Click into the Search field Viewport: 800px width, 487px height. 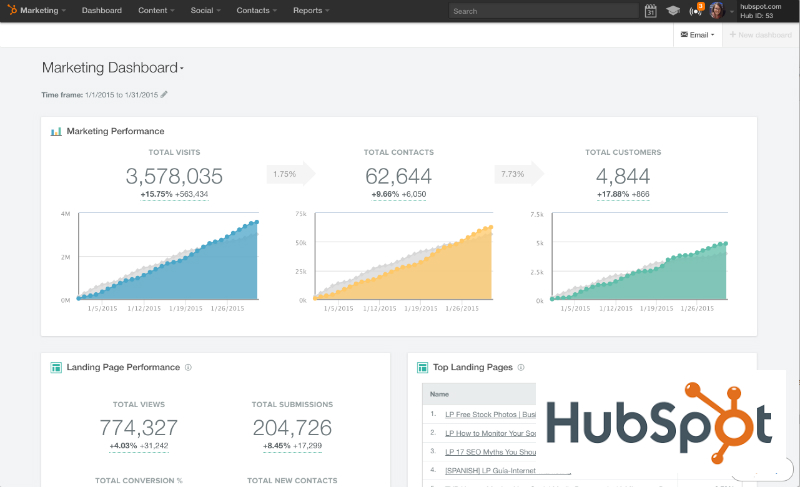click(x=542, y=11)
